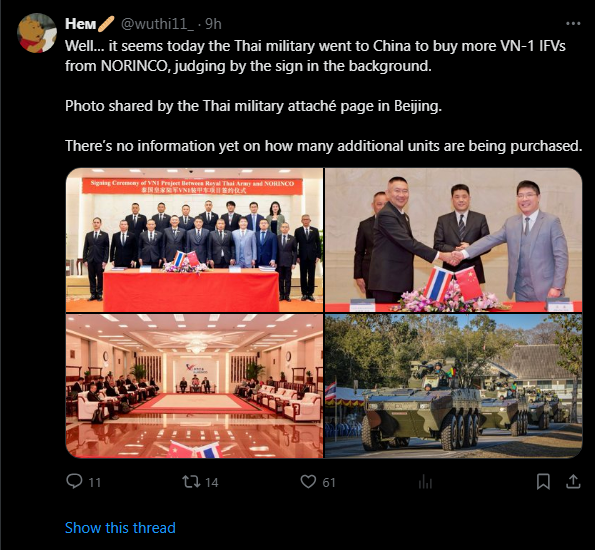Click the repost arrows icon

191,482
